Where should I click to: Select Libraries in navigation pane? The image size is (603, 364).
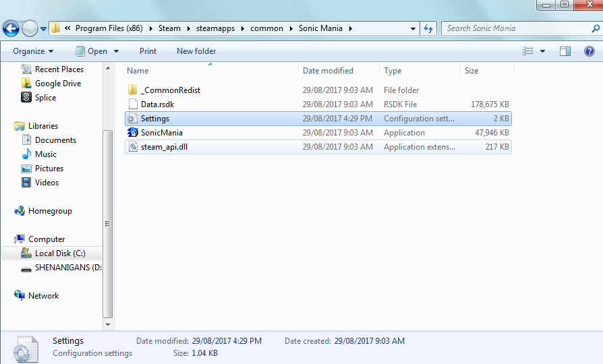pos(36,125)
